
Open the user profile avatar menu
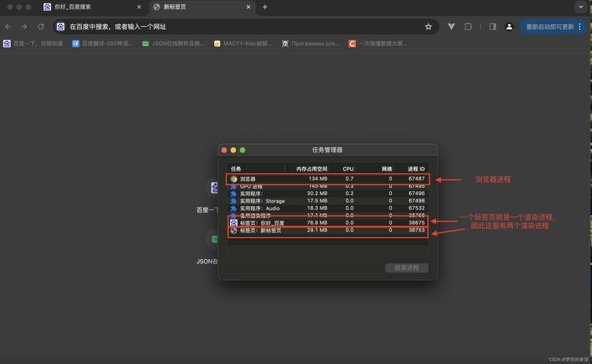pyautogui.click(x=509, y=26)
